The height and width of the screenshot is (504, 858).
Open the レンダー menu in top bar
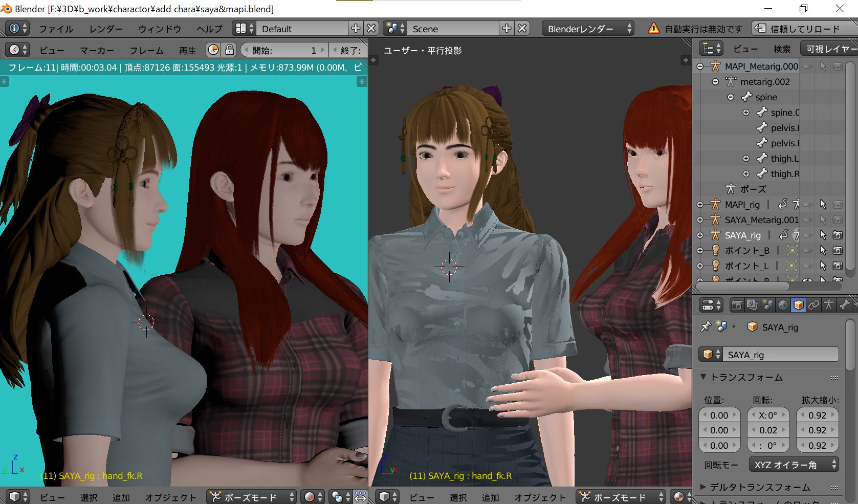click(106, 29)
